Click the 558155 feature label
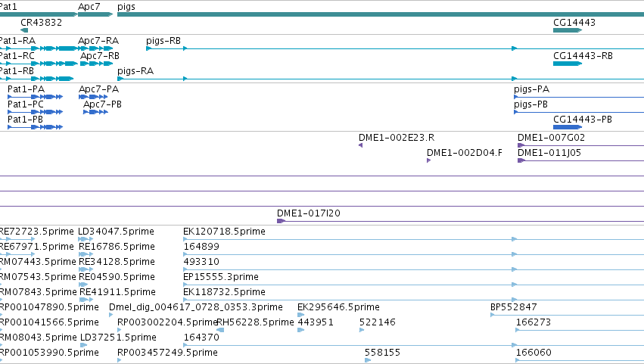The width and height of the screenshot is (644, 364). [382, 353]
